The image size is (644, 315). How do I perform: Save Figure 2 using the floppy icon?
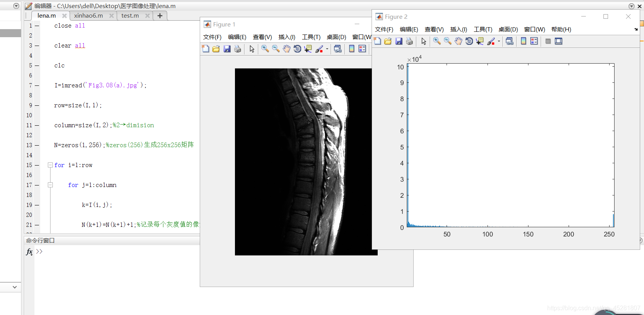(x=399, y=41)
